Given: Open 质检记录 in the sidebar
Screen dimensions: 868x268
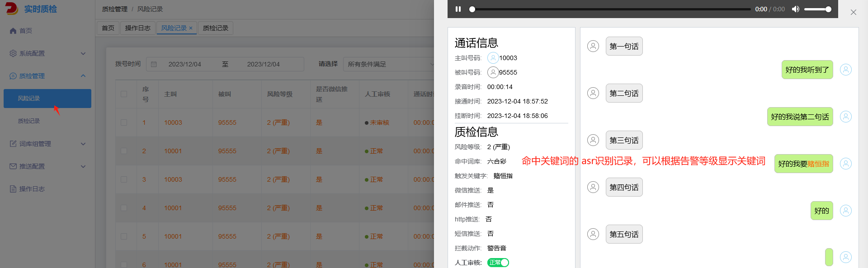Looking at the screenshot, I should coord(29,121).
